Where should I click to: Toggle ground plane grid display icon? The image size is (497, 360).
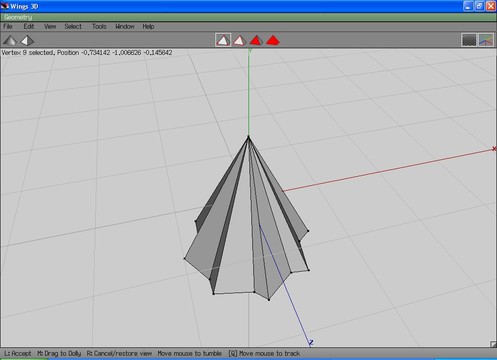469,40
